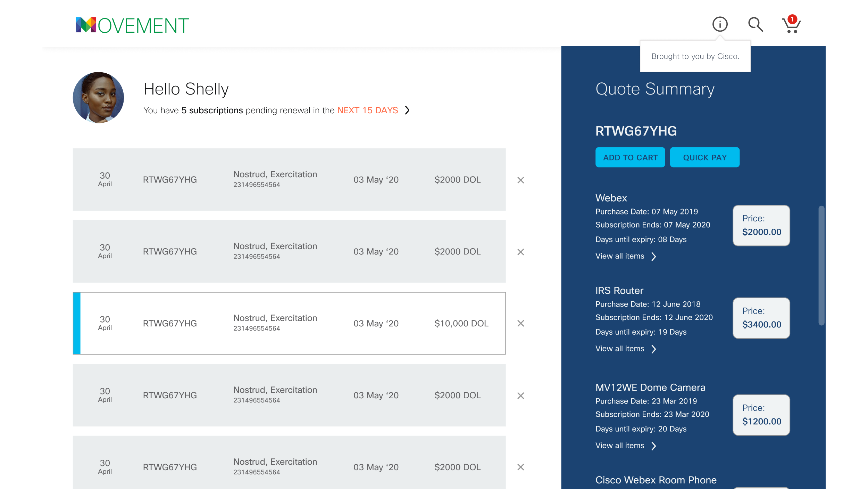Screen dimensions: 868x489
Task: Remove the first $2000 DOL row
Action: [520, 180]
